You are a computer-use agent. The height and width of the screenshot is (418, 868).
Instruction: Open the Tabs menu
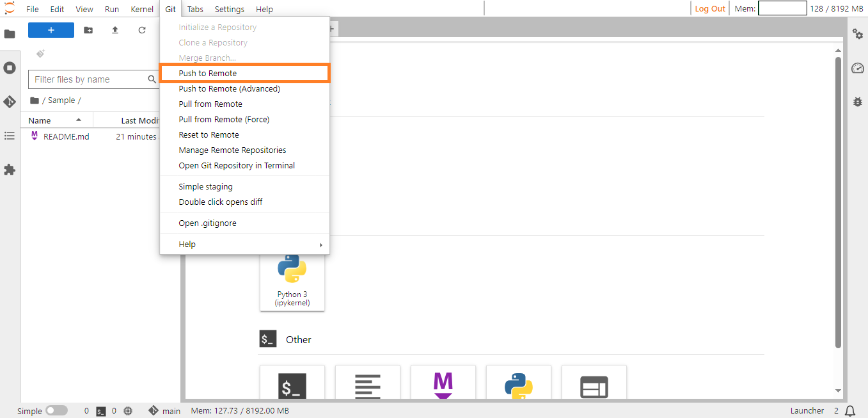coord(195,9)
